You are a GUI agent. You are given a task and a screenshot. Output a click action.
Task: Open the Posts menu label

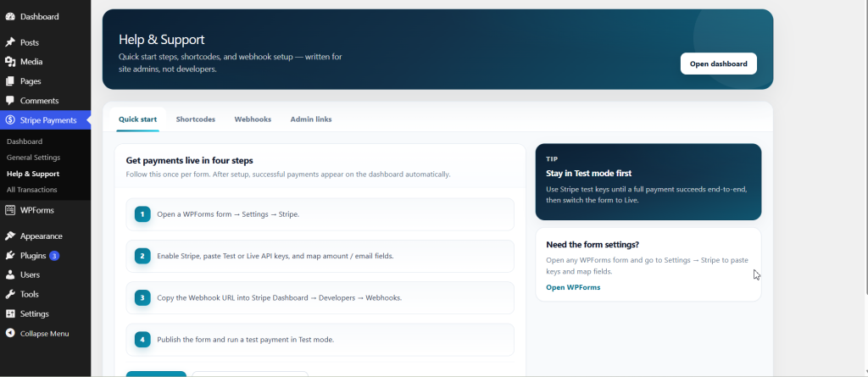pos(30,42)
